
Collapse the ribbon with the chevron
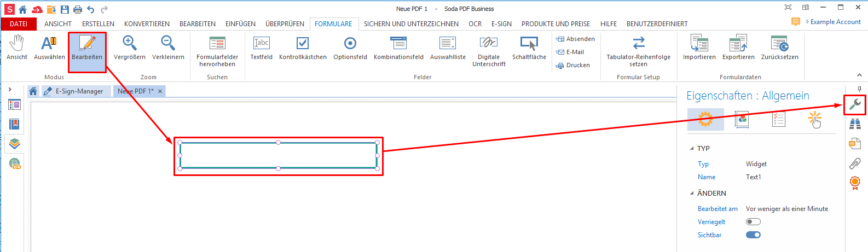pyautogui.click(x=859, y=75)
